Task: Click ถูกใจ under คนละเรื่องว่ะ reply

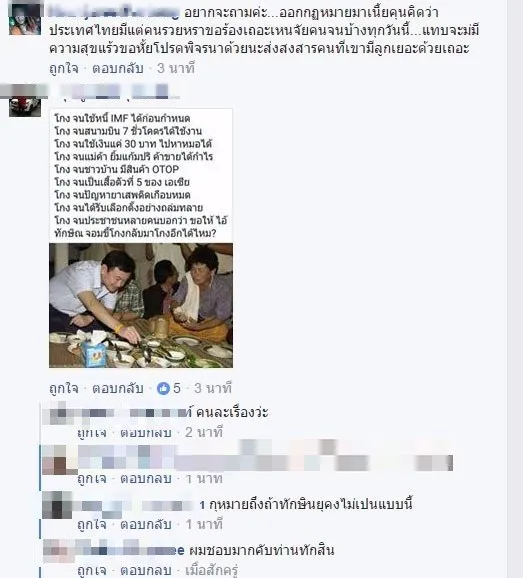Action: pyautogui.click(x=92, y=432)
